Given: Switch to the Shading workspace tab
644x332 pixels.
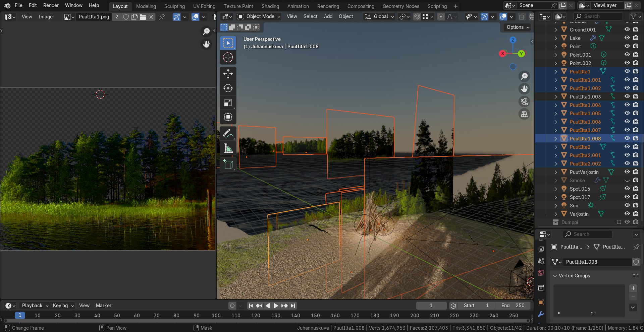Looking at the screenshot, I should tap(270, 6).
